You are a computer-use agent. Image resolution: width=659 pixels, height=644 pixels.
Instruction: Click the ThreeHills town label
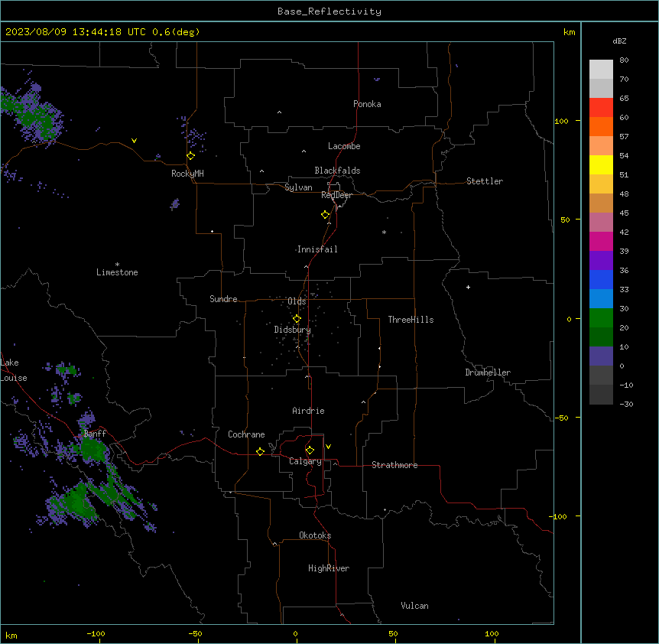point(411,320)
